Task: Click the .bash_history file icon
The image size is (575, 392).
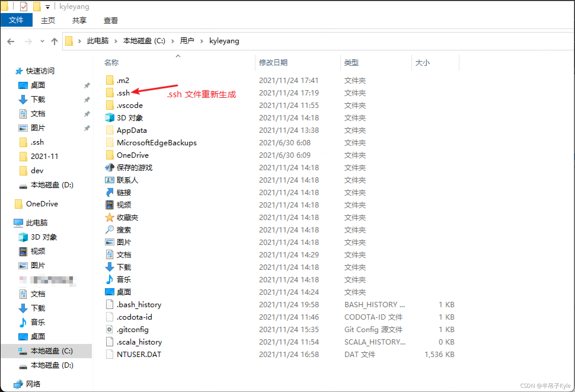Action: pos(108,305)
